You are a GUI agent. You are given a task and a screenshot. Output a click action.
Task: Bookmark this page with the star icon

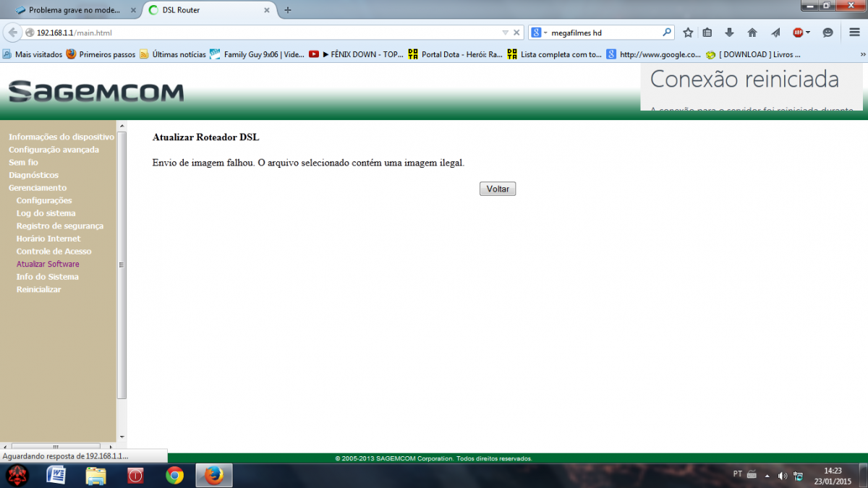click(x=688, y=33)
